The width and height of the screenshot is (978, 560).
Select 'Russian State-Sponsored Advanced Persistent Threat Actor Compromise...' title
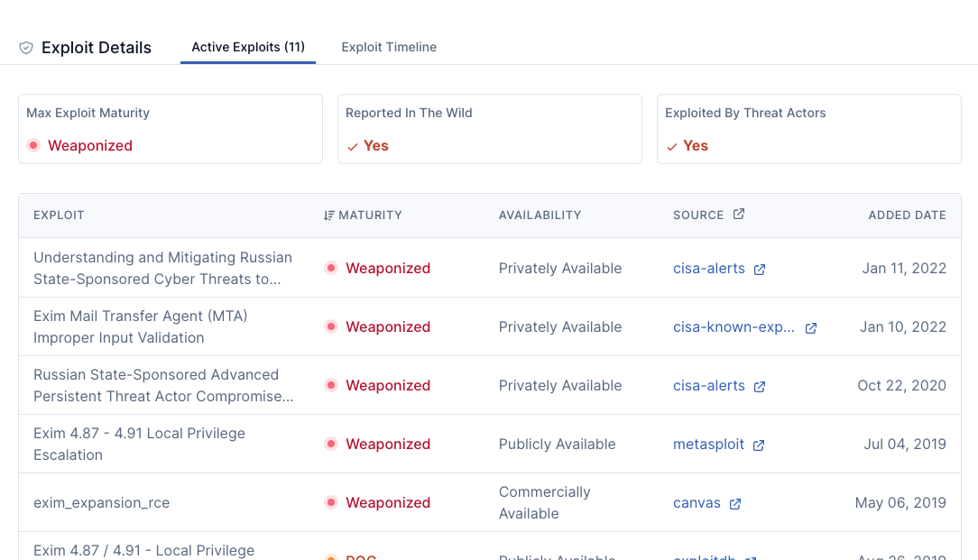tap(163, 385)
